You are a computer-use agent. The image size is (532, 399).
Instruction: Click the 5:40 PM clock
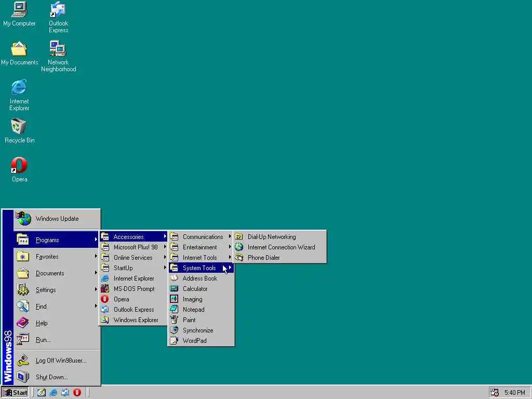(514, 393)
